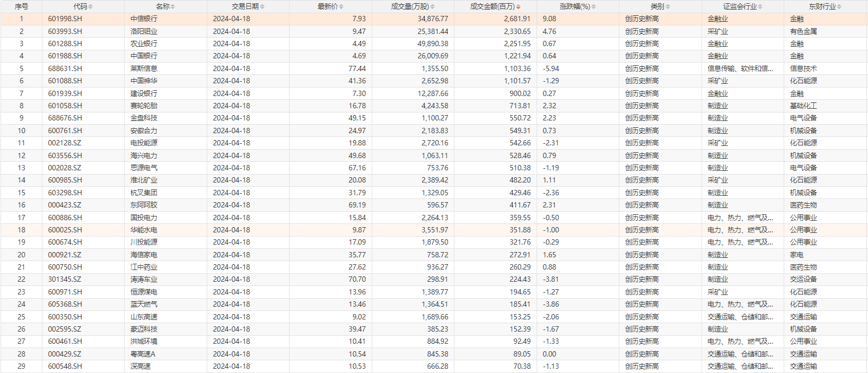This screenshot has height=373, width=868.
Task: Toggle the active 成交金额(百万) sort arrow
Action: (518, 7)
